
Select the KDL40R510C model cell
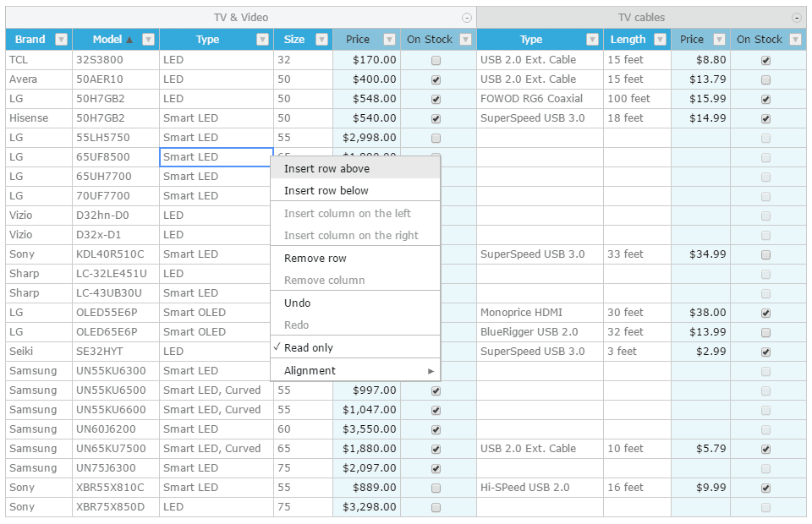(116, 254)
